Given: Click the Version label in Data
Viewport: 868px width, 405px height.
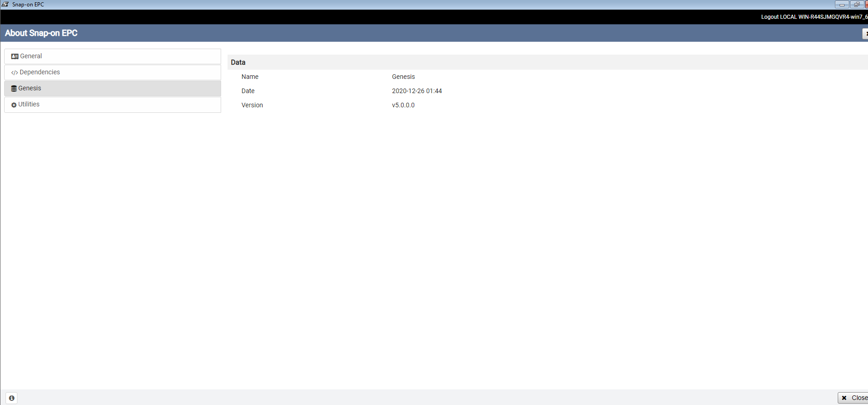Looking at the screenshot, I should tap(252, 105).
